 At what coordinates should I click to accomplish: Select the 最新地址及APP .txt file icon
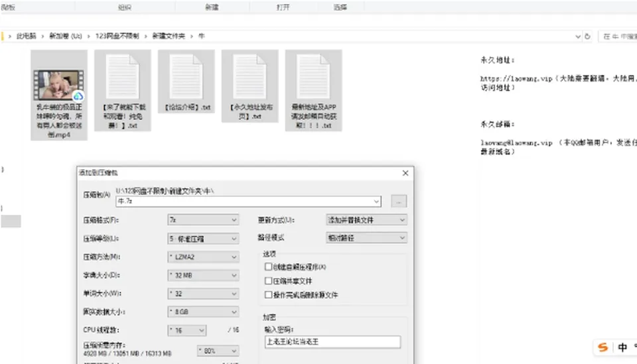point(313,77)
